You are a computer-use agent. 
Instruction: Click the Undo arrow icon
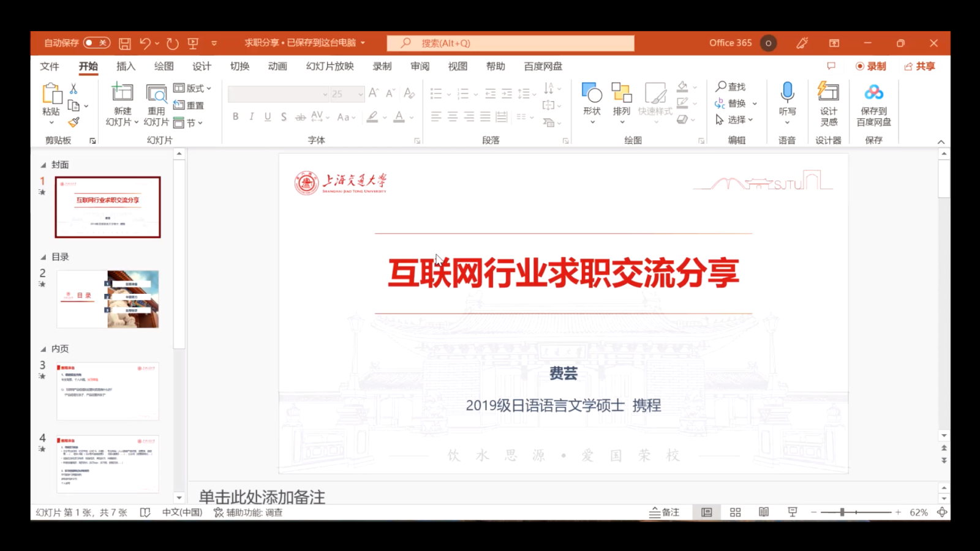point(145,43)
